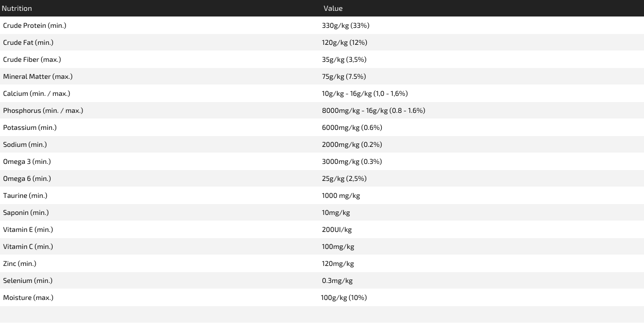
Task: Click the Vitamin E value 200UI/kg
Action: (337, 229)
